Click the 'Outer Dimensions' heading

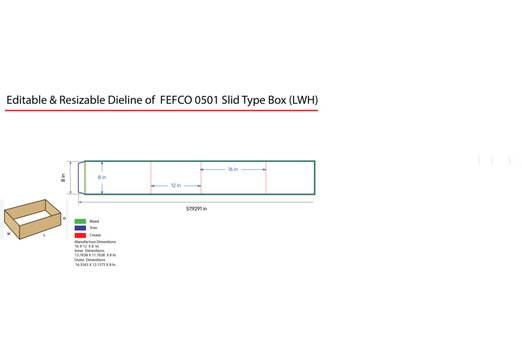pos(90,260)
